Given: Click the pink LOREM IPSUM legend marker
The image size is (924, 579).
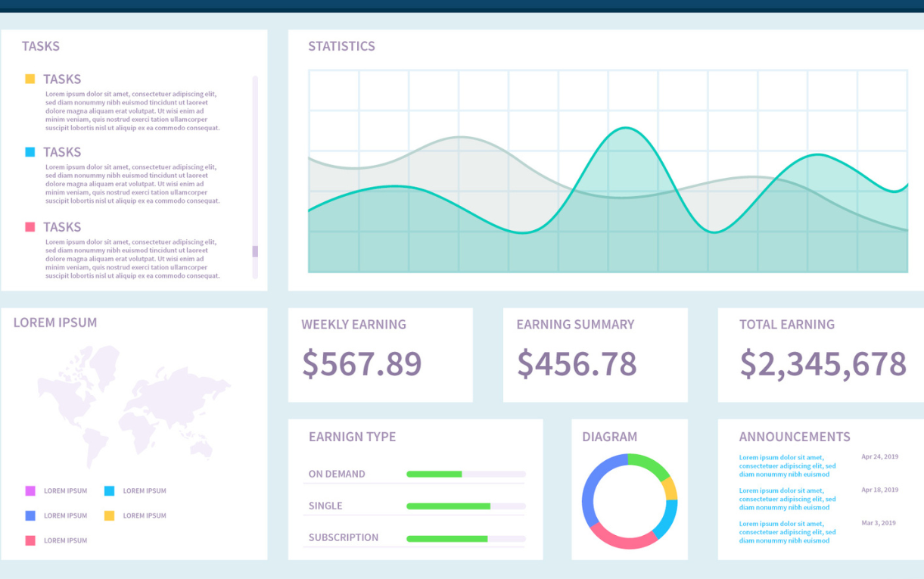Looking at the screenshot, I should pyautogui.click(x=29, y=540).
